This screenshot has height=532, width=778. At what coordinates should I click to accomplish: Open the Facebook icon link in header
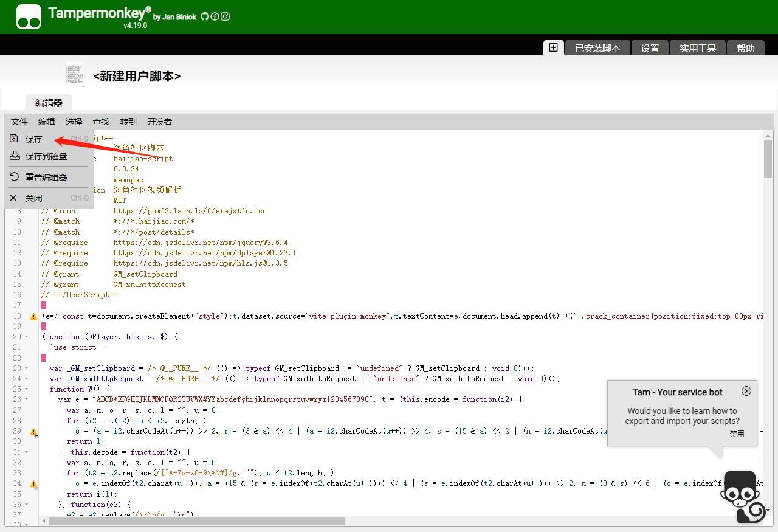click(x=215, y=16)
